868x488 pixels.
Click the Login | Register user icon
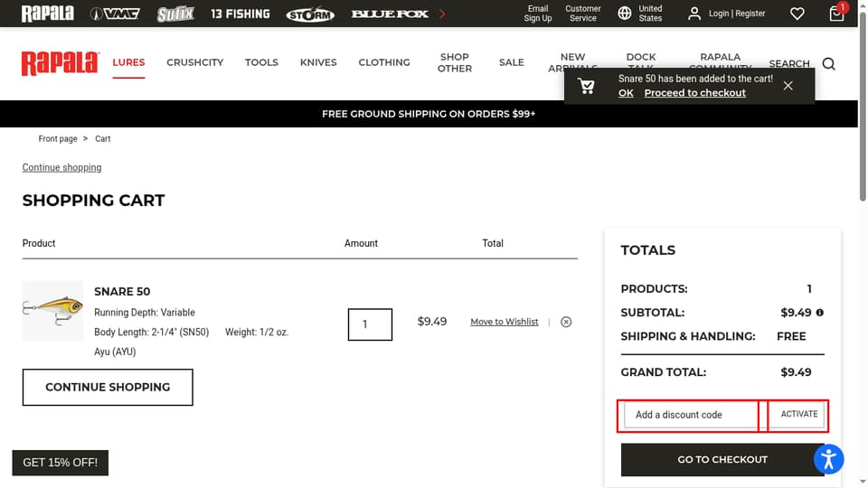pyautogui.click(x=694, y=14)
